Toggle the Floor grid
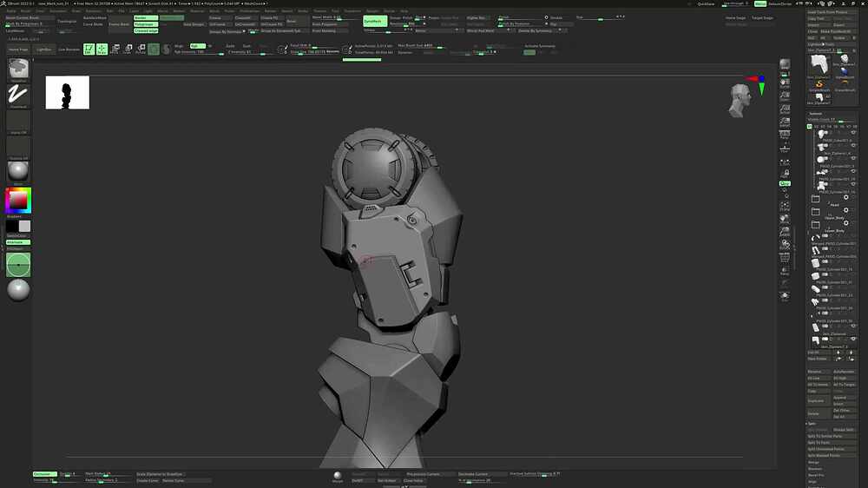 pyautogui.click(x=785, y=149)
